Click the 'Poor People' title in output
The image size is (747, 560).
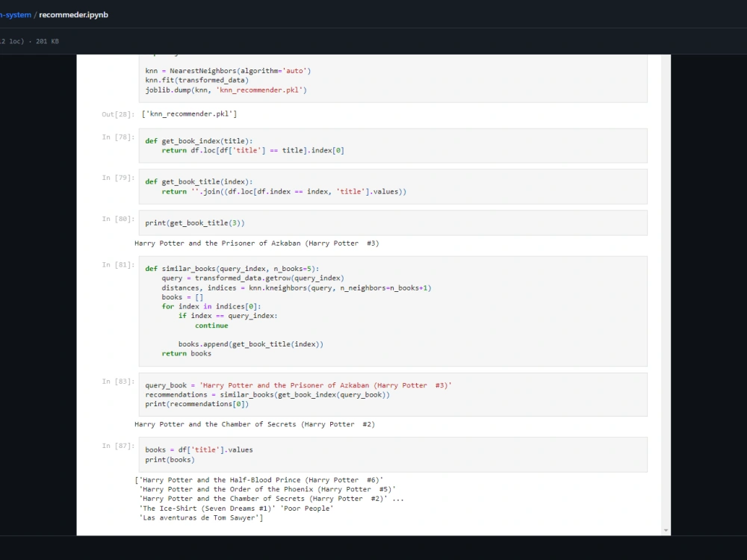[307, 508]
